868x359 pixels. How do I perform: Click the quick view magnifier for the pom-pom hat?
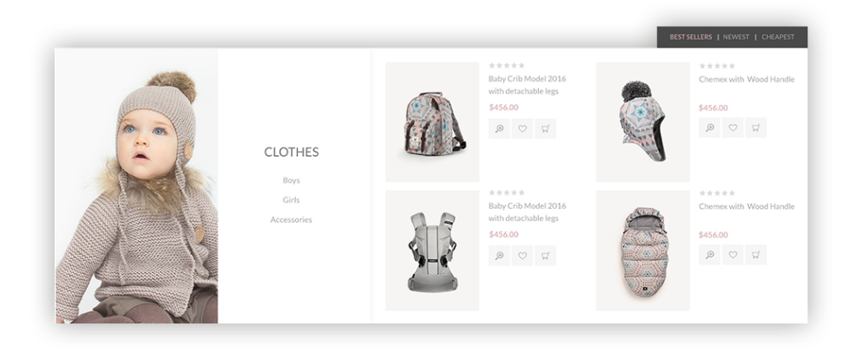tap(710, 127)
